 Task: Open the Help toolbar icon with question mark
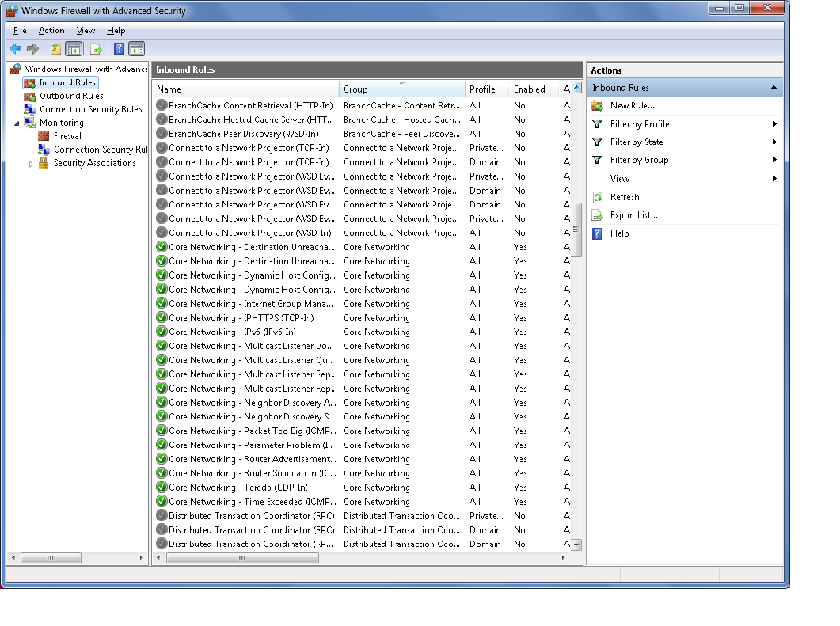tap(119, 49)
